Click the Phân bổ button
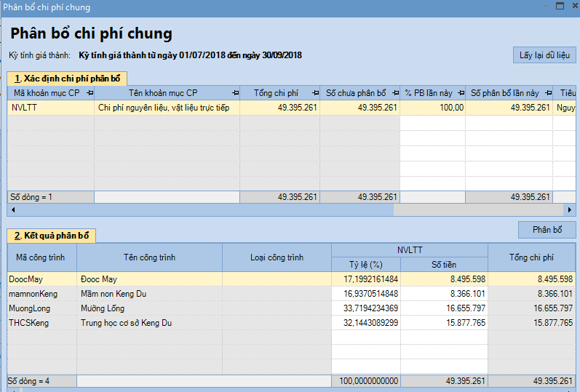The width and height of the screenshot is (580, 392). click(x=547, y=230)
